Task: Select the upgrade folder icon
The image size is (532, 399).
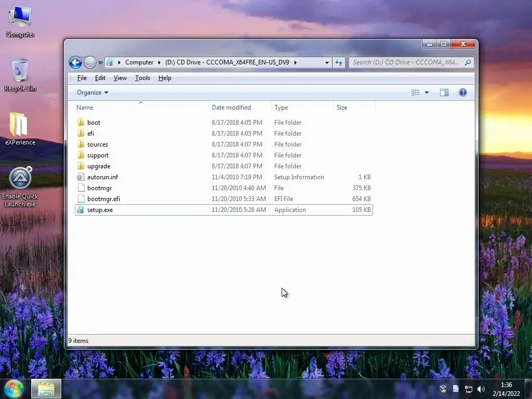Action: pyautogui.click(x=81, y=166)
